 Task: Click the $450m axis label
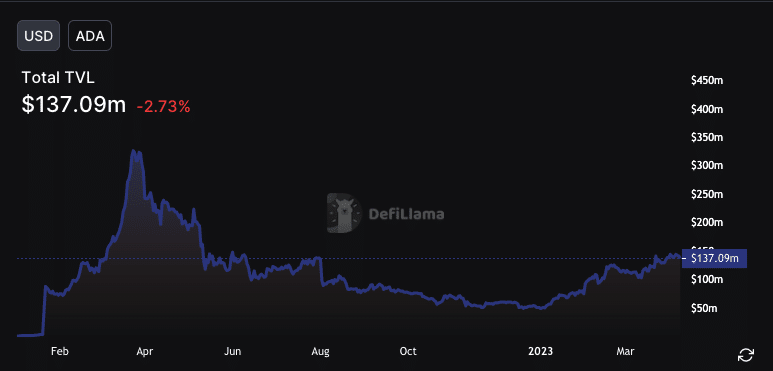[707, 80]
